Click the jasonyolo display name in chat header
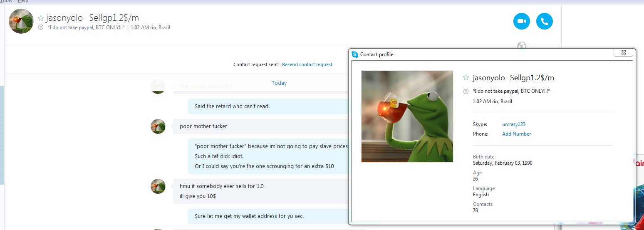Image resolution: width=644 pixels, height=230 pixels. [92, 18]
